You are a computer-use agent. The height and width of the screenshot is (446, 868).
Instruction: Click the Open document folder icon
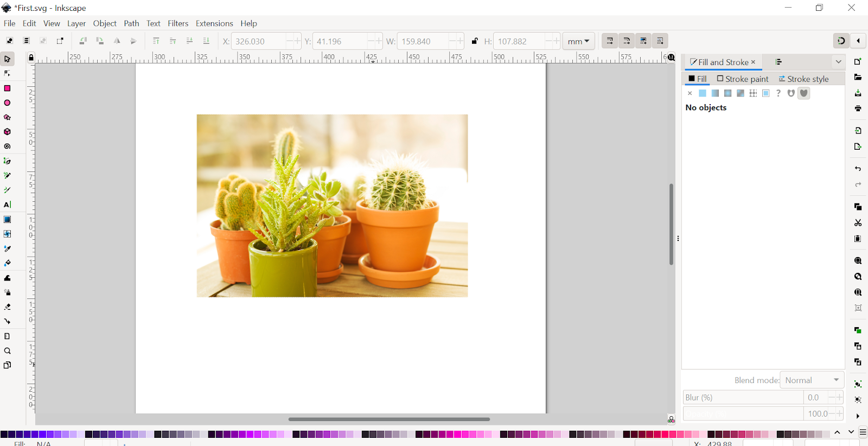click(858, 77)
